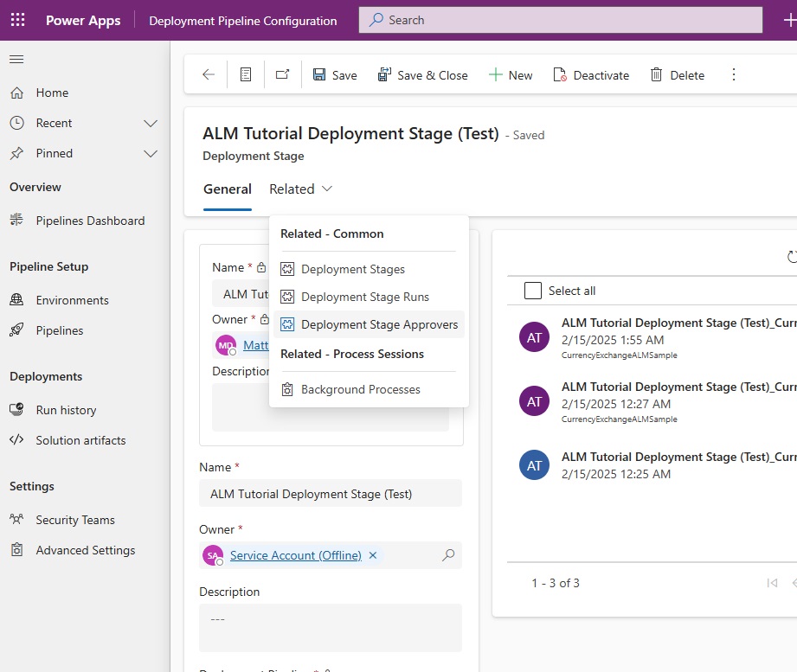
Task: Click the Run history icon
Action: point(16,409)
